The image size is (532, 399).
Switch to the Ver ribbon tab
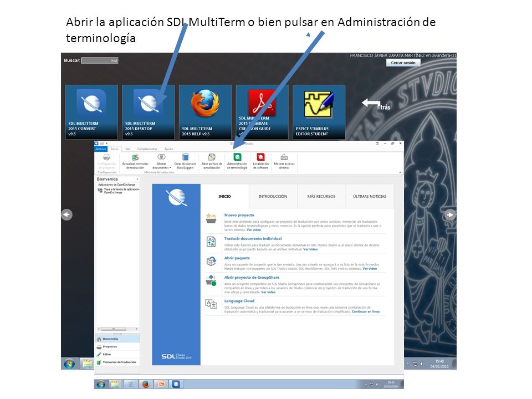point(127,149)
